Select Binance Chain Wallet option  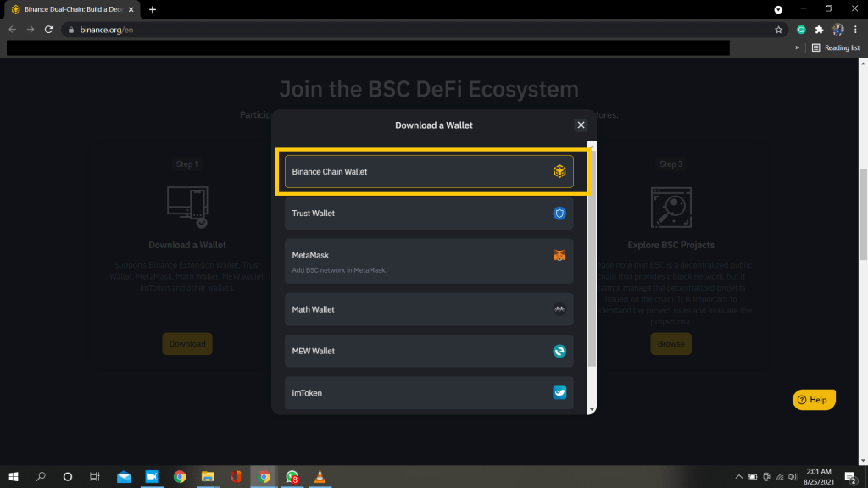click(429, 171)
